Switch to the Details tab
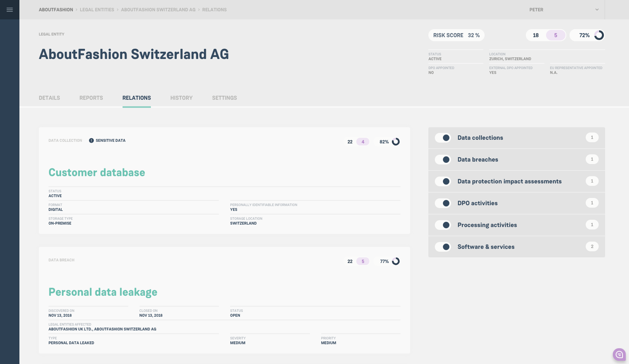The image size is (629, 364). (x=49, y=98)
